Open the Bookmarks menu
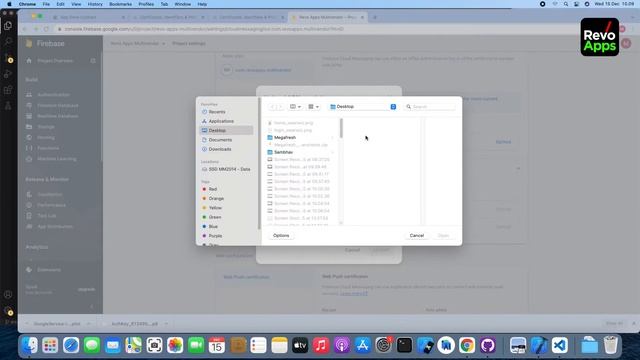Screen dimensions: 640x360 120,4
